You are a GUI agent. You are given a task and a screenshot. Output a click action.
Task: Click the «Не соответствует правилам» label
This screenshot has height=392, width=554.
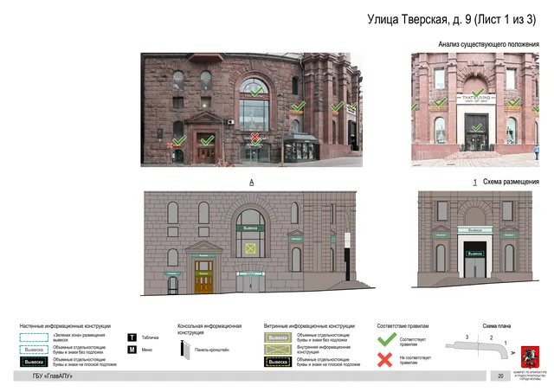point(415,360)
